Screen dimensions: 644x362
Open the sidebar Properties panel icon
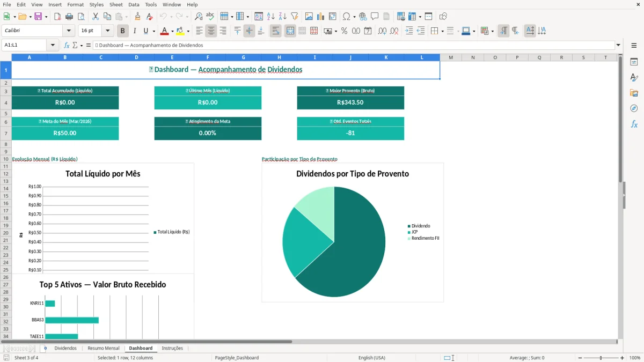pyautogui.click(x=634, y=62)
